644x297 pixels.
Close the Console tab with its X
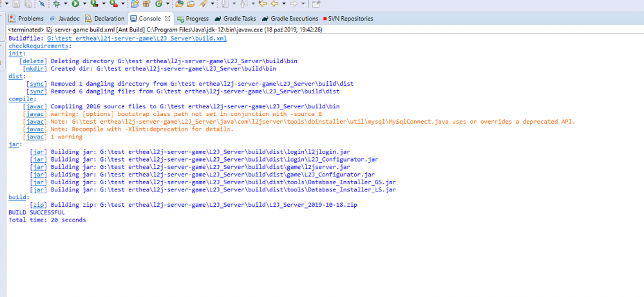click(x=167, y=19)
